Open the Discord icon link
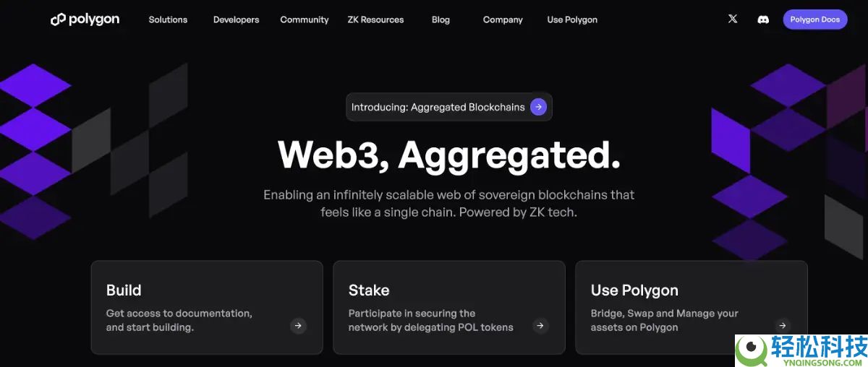Viewport: 868px width, 367px height. pos(763,20)
